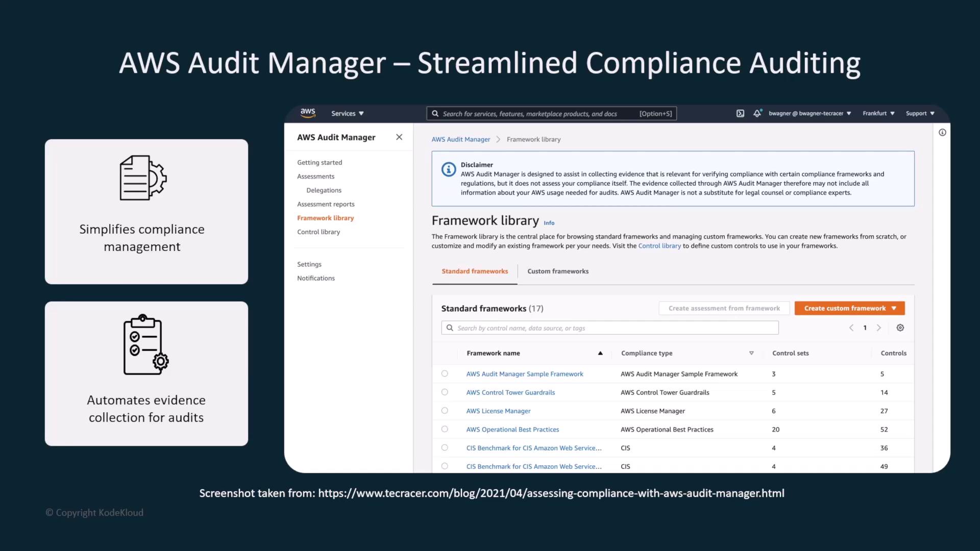Open the CloudShell terminal icon
This screenshot has height=551, width=980.
point(740,113)
